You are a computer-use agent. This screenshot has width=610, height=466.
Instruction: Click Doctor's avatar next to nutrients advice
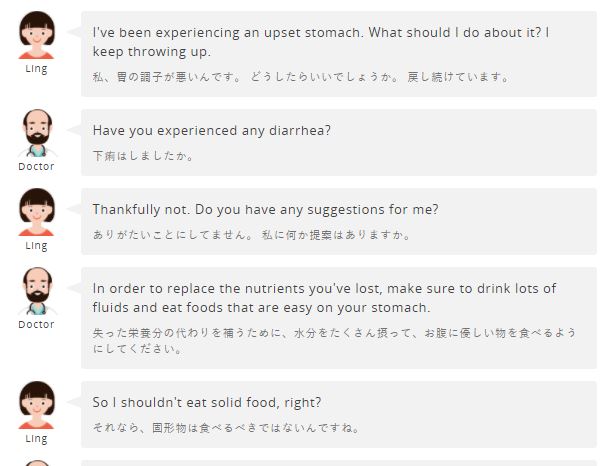coord(37,291)
